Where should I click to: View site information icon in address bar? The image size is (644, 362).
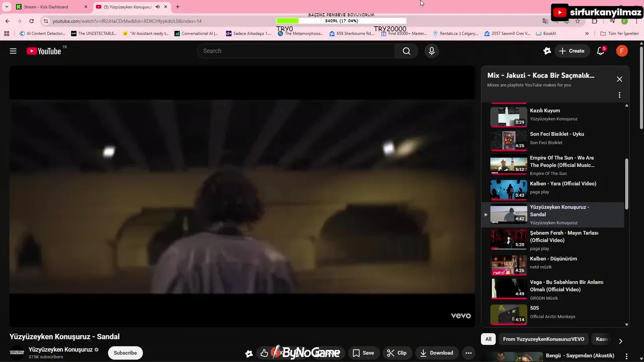(46, 21)
